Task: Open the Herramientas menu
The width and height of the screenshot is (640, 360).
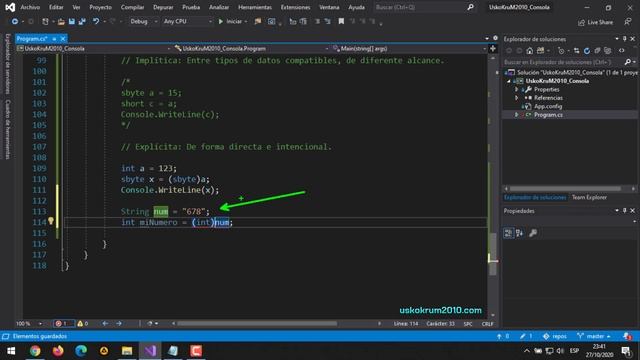Action: tap(255, 7)
